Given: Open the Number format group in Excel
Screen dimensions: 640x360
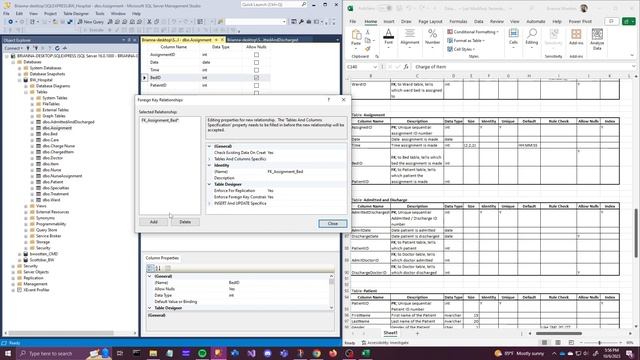Looking at the screenshot, I should tap(432, 39).
